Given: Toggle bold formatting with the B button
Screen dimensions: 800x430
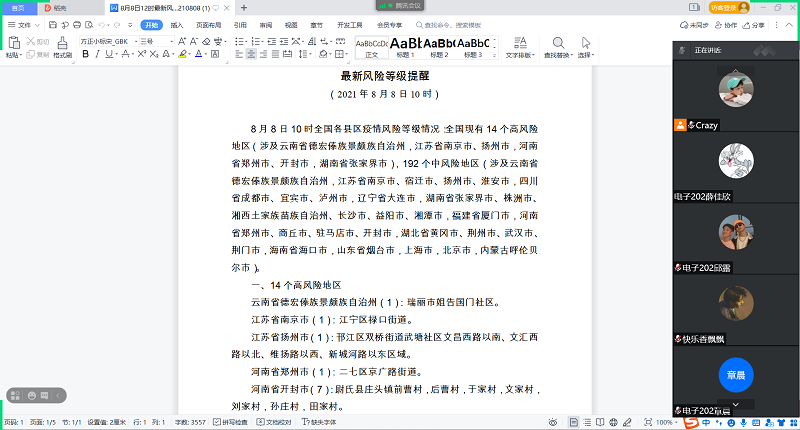Looking at the screenshot, I should click(85, 54).
